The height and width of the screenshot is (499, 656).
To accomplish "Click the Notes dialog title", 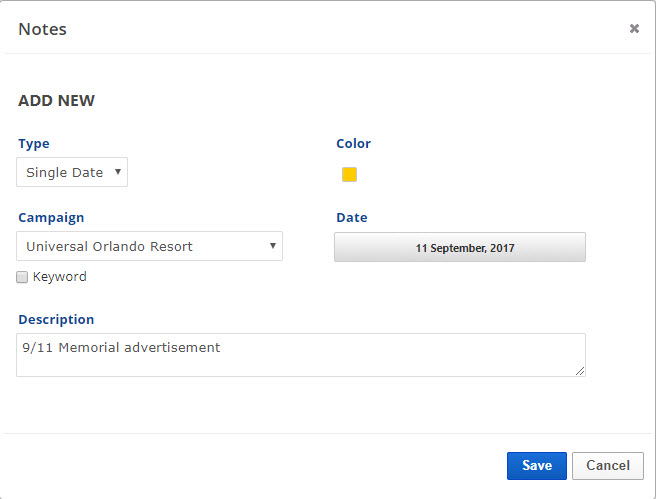I will pos(43,29).
